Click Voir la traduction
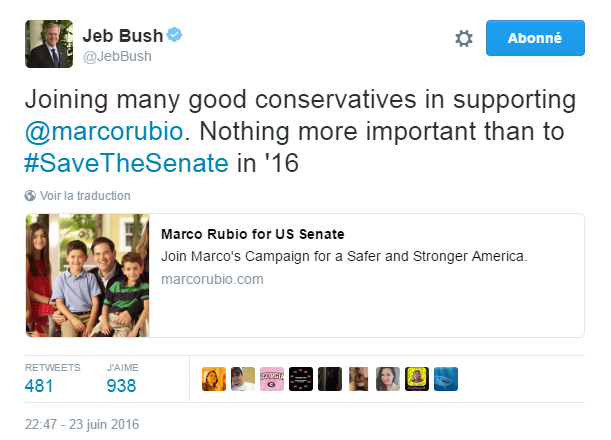The height and width of the screenshot is (440, 611). [x=85, y=196]
